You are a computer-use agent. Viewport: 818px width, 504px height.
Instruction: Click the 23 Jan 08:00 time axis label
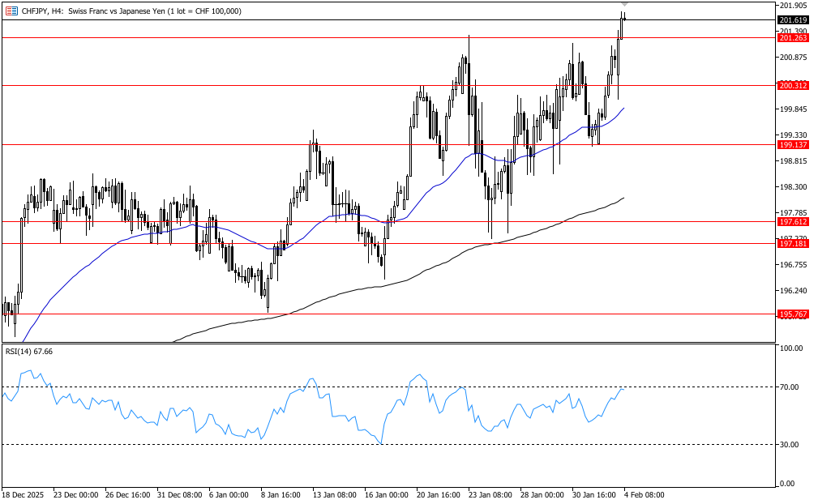click(488, 494)
